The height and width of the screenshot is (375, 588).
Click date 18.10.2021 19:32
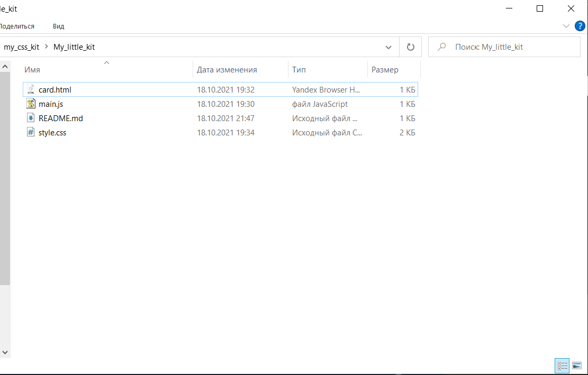pyautogui.click(x=226, y=90)
